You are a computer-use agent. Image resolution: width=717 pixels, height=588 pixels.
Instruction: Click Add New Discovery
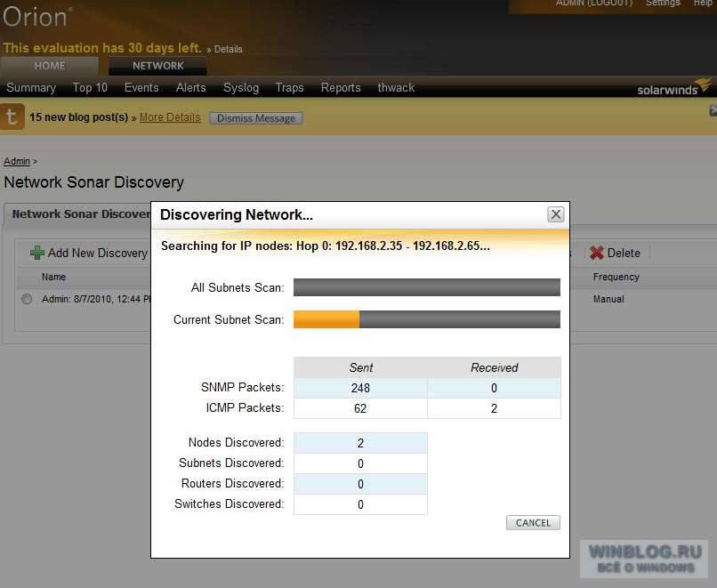click(89, 253)
